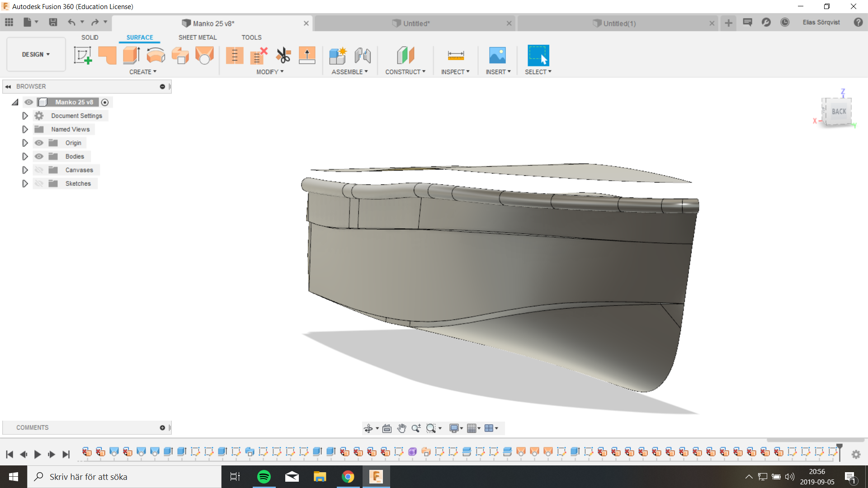Select the Create Sketch tool

click(x=83, y=55)
